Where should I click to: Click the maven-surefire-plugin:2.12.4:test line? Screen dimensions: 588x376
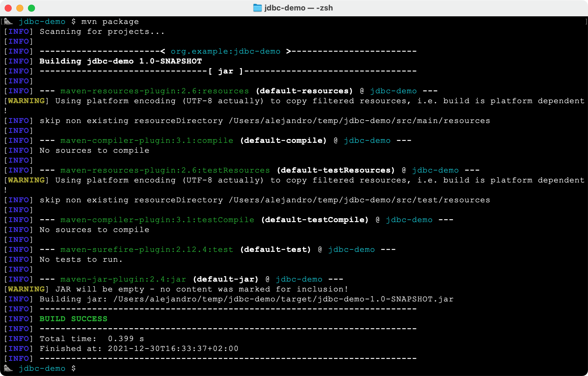click(146, 249)
